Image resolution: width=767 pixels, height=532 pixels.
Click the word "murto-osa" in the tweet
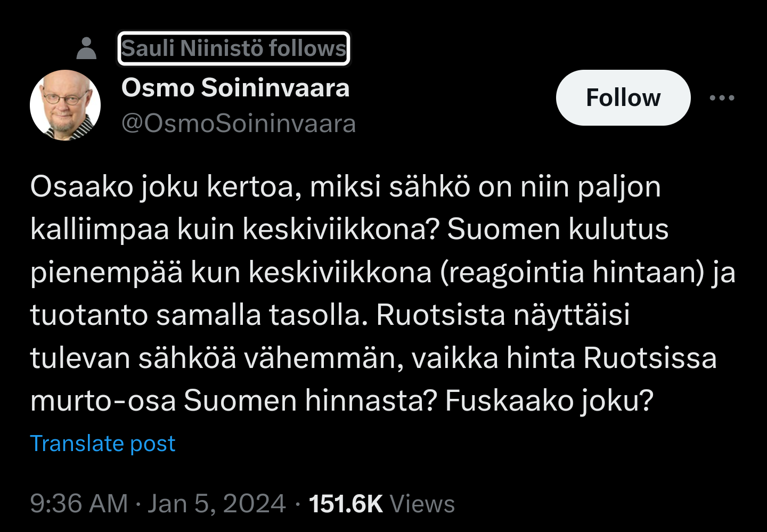(x=103, y=400)
